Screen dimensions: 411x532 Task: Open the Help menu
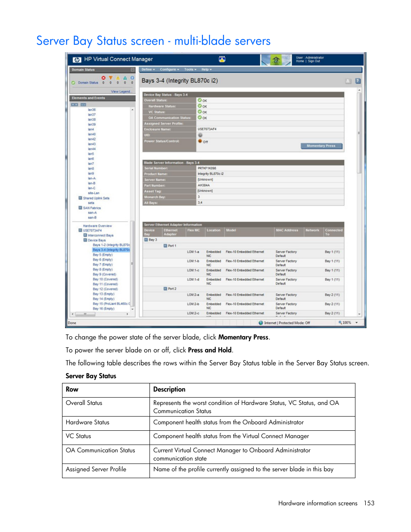pyautogui.click(x=206, y=69)
